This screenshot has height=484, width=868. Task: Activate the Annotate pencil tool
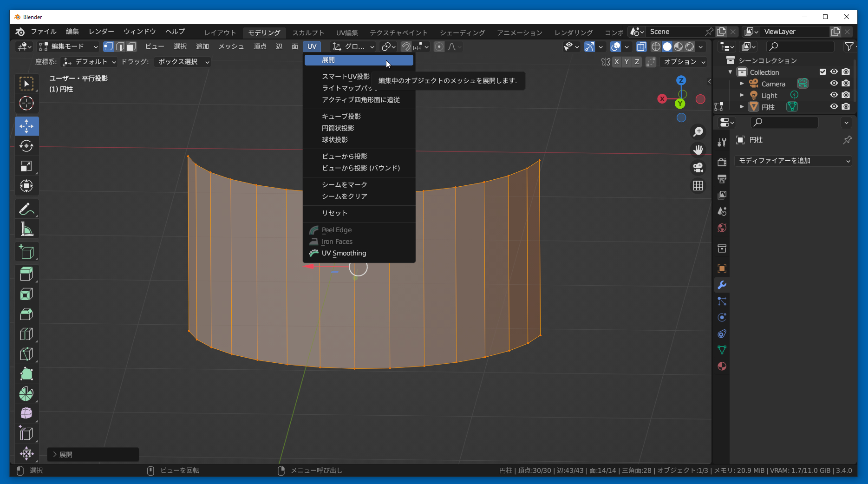(x=26, y=209)
